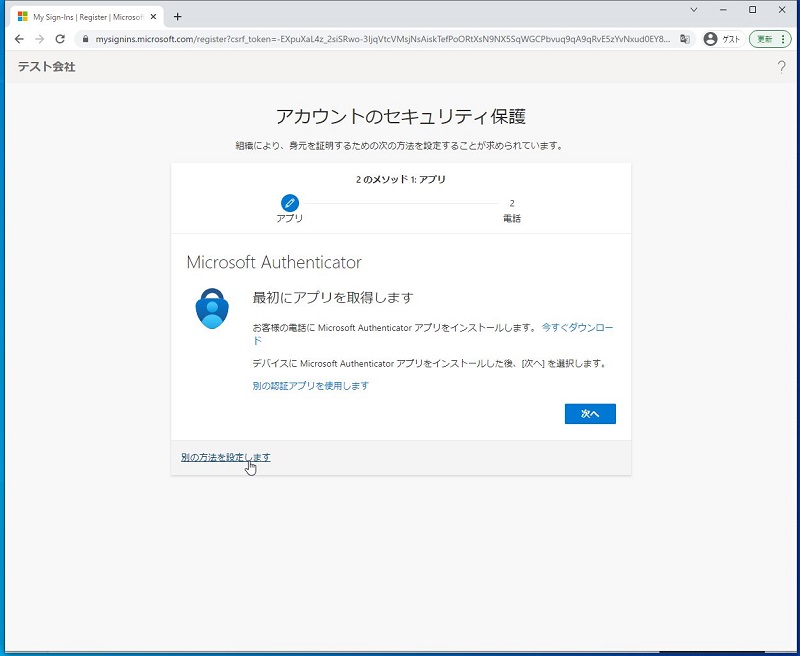Click the アカウントのセキュリティ保護 heading
This screenshot has height=656, width=800.
click(401, 117)
